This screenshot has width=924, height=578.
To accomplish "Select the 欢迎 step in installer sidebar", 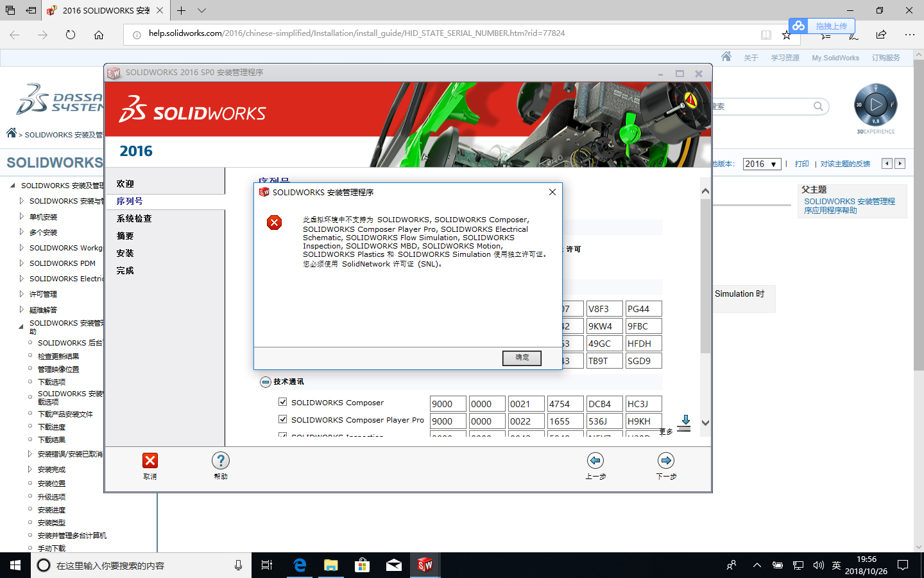I will (x=125, y=184).
